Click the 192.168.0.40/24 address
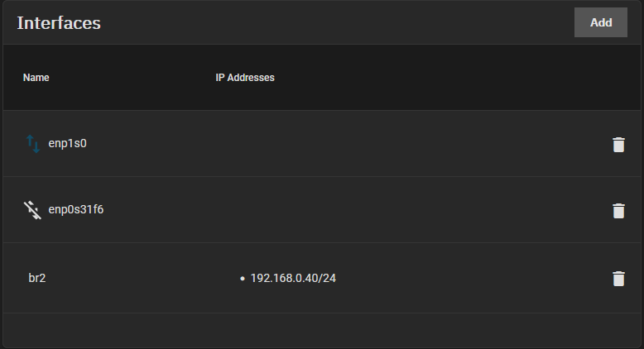 pos(293,278)
